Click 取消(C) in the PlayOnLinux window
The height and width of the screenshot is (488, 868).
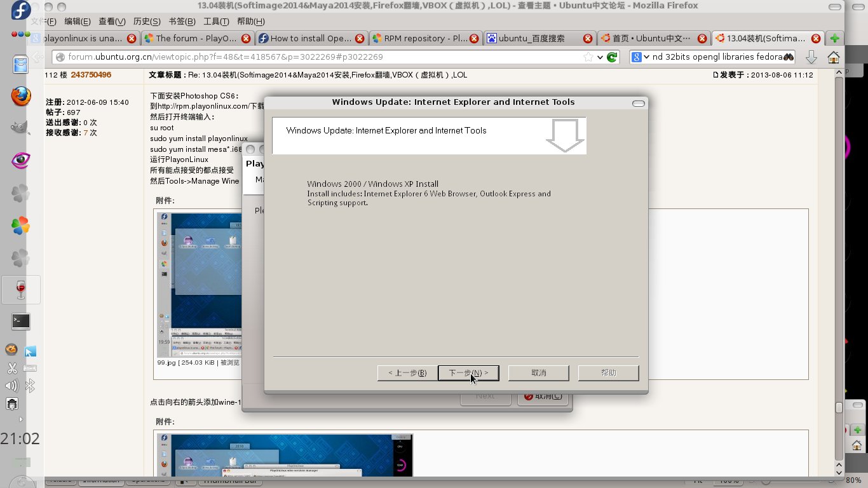[542, 396]
